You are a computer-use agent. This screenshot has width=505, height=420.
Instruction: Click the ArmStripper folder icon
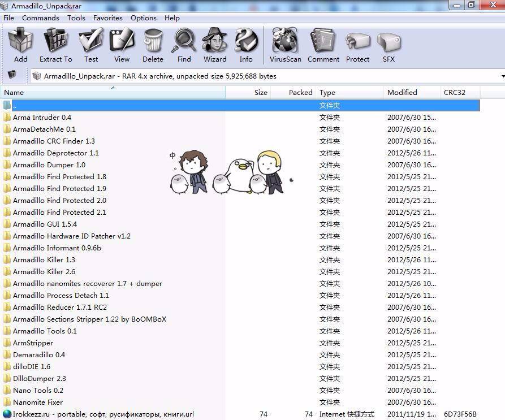tap(7, 343)
